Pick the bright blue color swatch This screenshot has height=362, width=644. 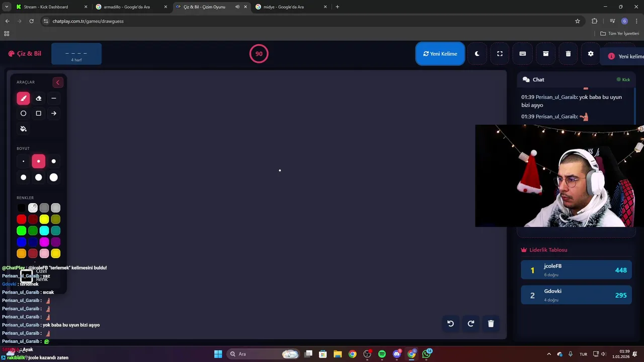tap(21, 242)
